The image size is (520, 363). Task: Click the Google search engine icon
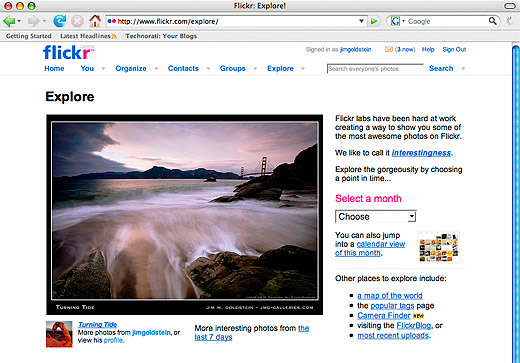tap(395, 21)
